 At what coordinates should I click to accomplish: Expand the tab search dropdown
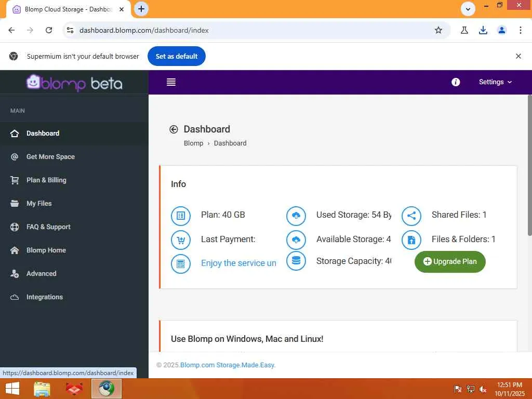(x=468, y=9)
